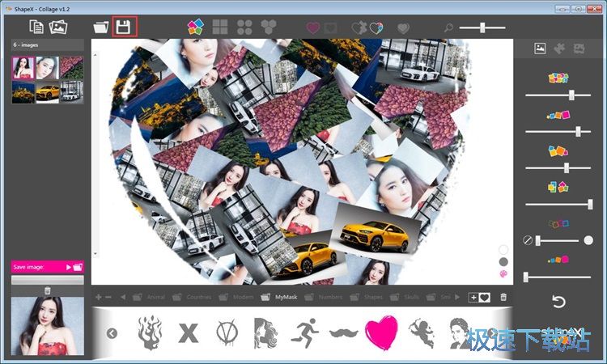Choose the X mask shape

tap(189, 333)
